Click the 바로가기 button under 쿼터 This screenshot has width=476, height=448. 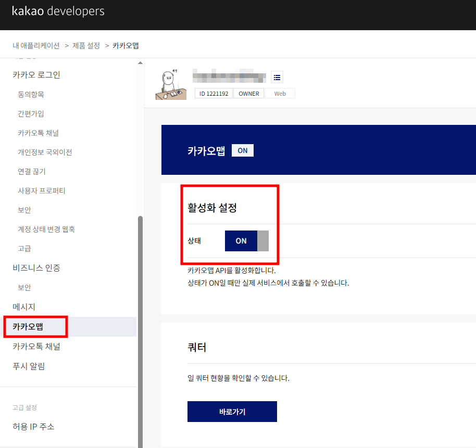coord(232,412)
